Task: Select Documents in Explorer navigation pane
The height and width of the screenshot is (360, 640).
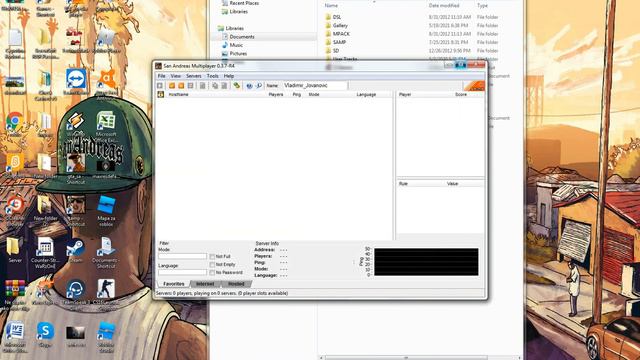Action: pyautogui.click(x=242, y=37)
